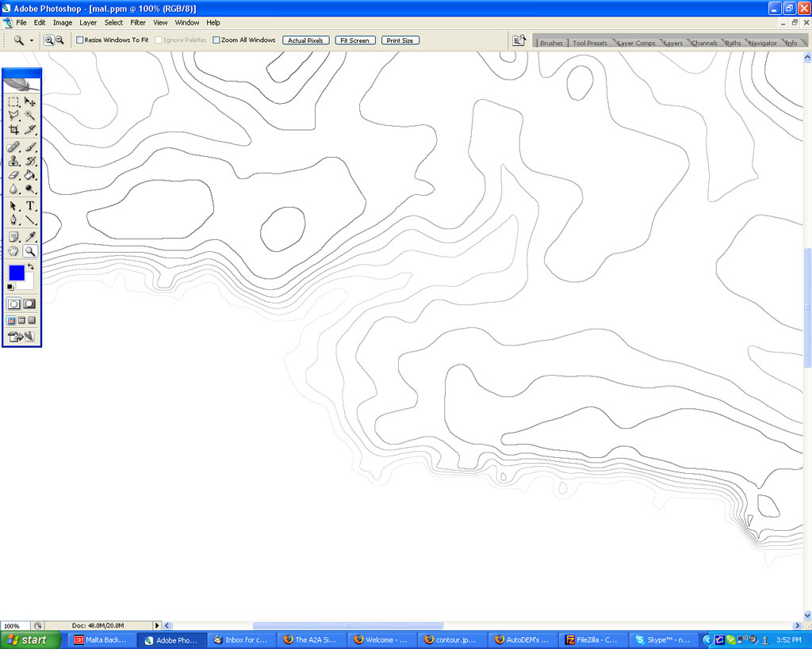Select the Slice tool

30,129
